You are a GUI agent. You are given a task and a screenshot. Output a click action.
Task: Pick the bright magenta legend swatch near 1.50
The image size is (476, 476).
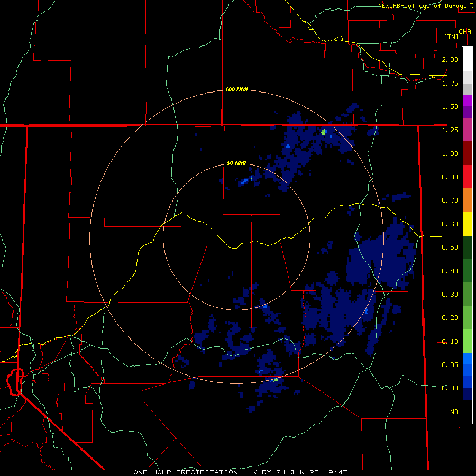pos(467,100)
